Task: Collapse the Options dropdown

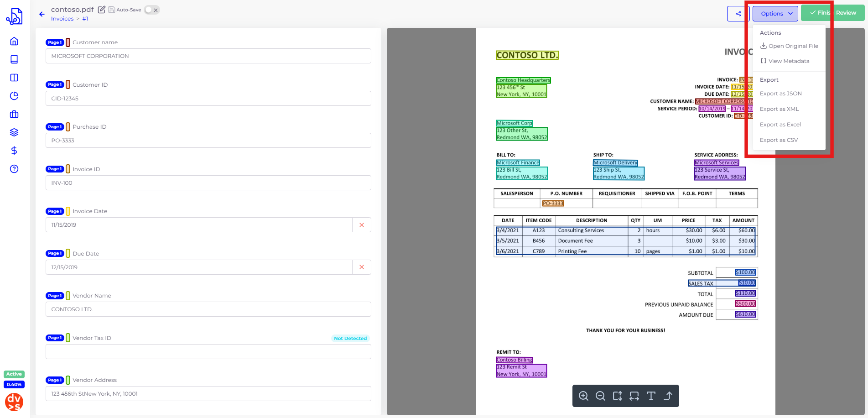Action: (x=775, y=14)
